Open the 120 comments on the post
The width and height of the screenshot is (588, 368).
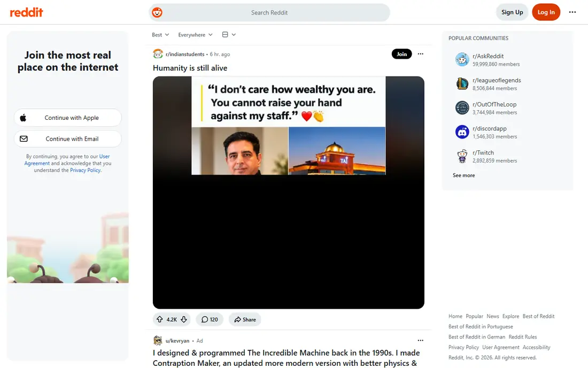(209, 319)
